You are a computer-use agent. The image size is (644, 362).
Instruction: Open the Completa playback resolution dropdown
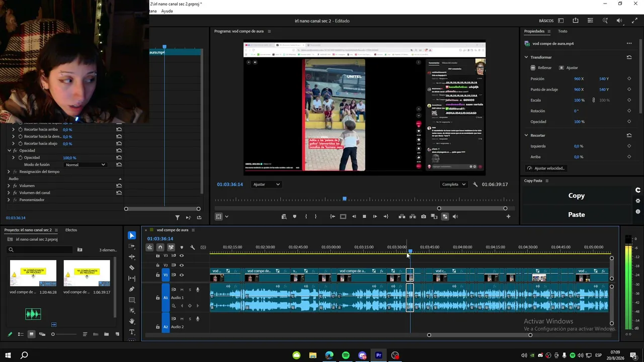coord(454,185)
